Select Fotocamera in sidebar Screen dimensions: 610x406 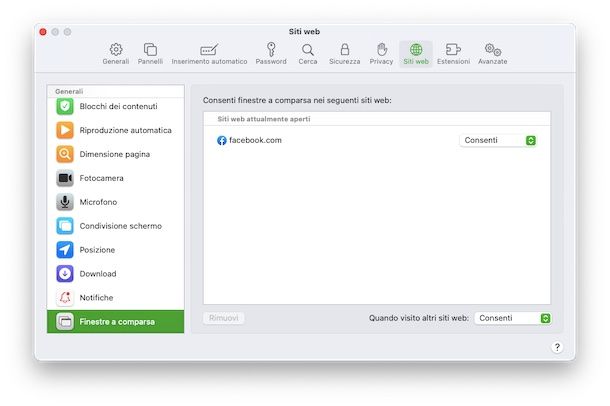tap(116, 178)
